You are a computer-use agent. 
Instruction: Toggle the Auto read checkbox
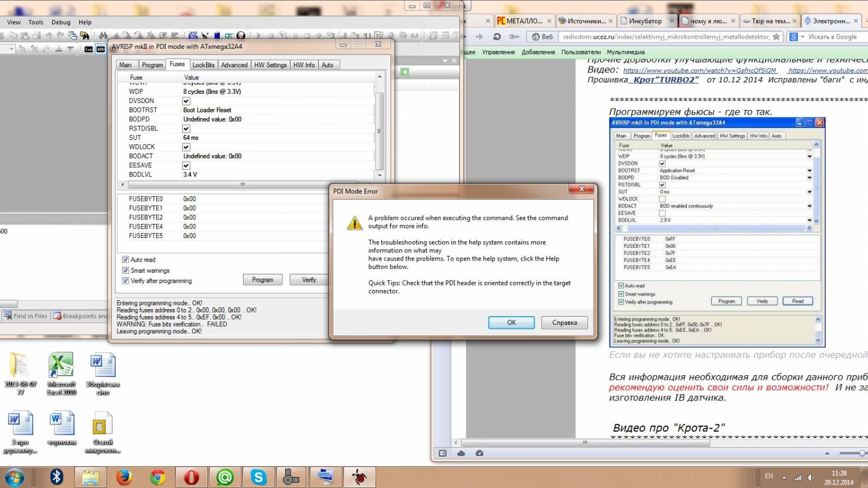pyautogui.click(x=126, y=259)
